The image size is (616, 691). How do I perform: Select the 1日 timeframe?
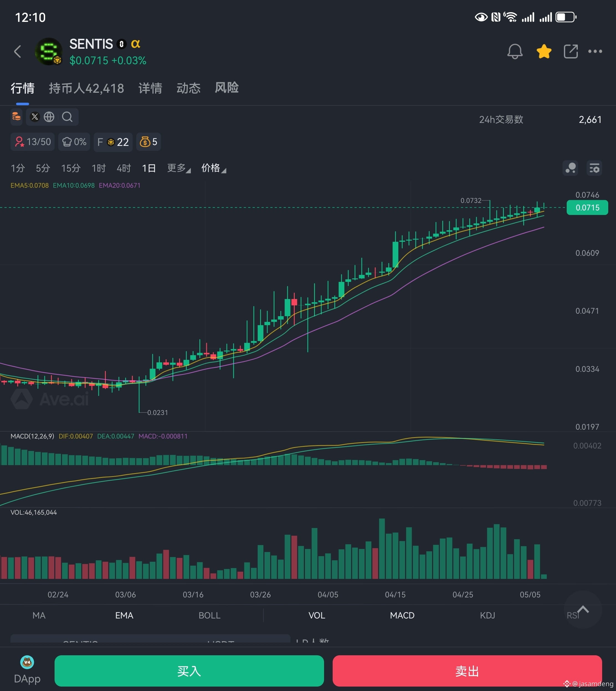coord(149,168)
